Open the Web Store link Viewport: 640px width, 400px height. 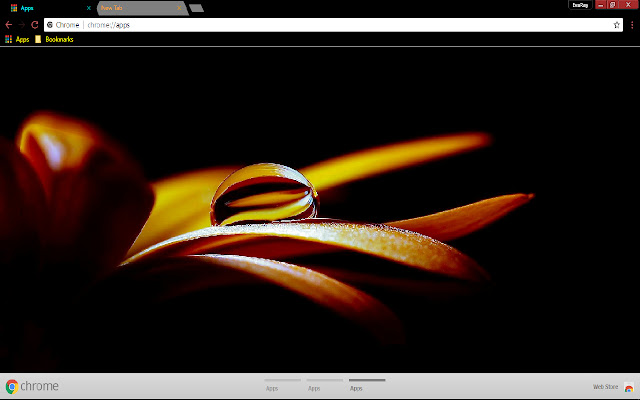[x=605, y=387]
